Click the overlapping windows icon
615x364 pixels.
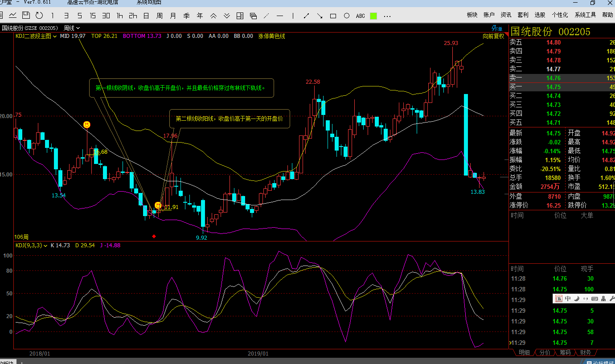253,16
